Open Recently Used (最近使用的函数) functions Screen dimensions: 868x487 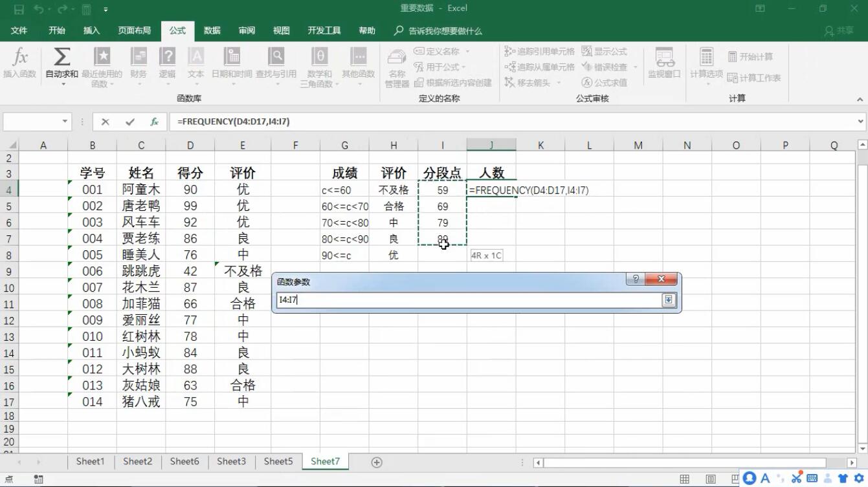(x=102, y=66)
